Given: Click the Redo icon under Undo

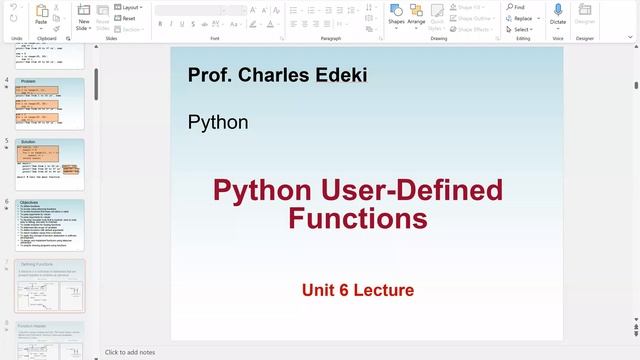Looking at the screenshot, I should 13,18.
